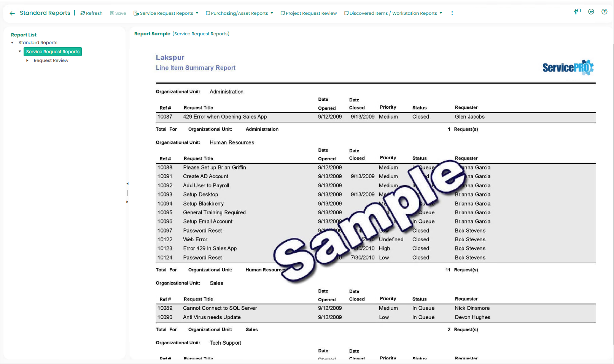This screenshot has width=614, height=364.
Task: Click the record circle icon at top right
Action: point(591,12)
